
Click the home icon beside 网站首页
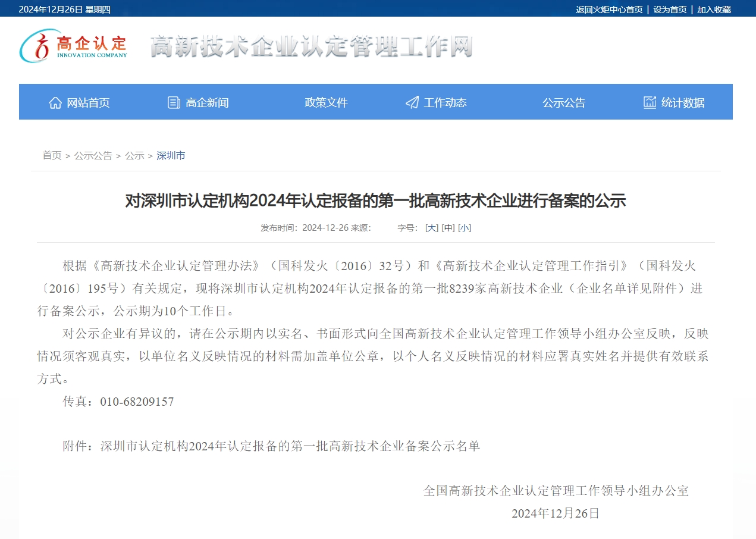(55, 102)
